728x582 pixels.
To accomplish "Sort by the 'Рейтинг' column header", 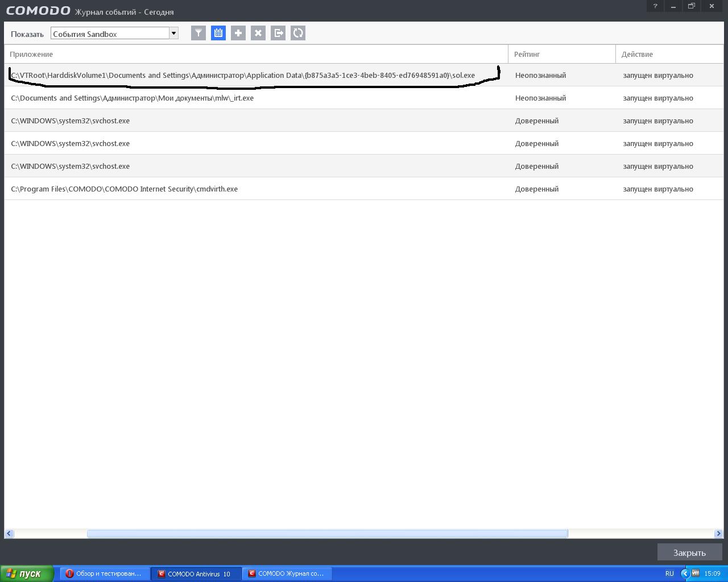I will [x=562, y=54].
